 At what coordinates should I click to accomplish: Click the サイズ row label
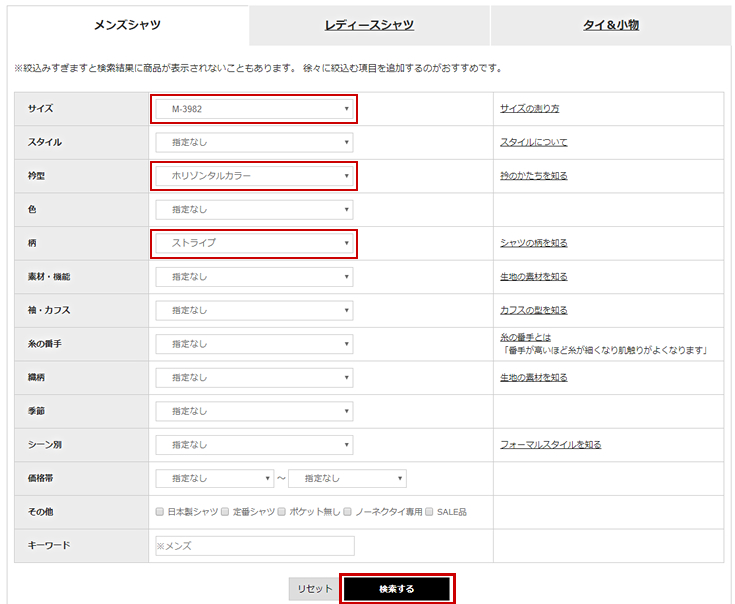[x=40, y=109]
